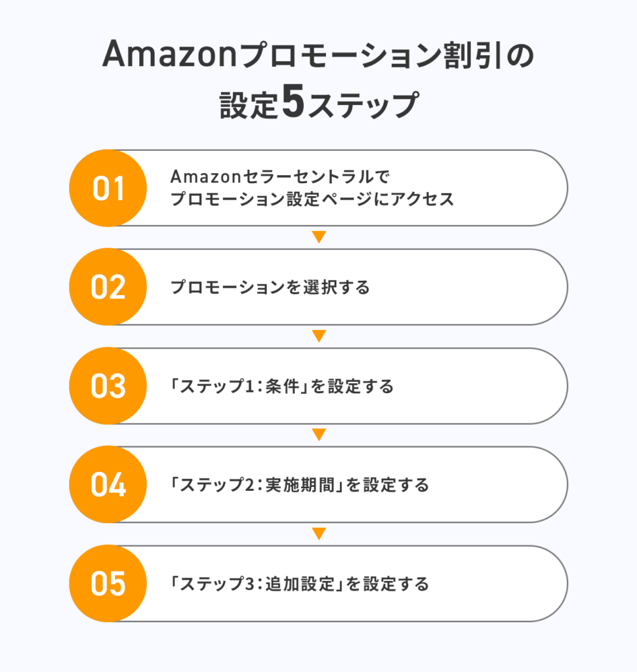Click the right rounded end of step 05 box
Image resolution: width=637 pixels, height=672 pixels.
[549, 583]
